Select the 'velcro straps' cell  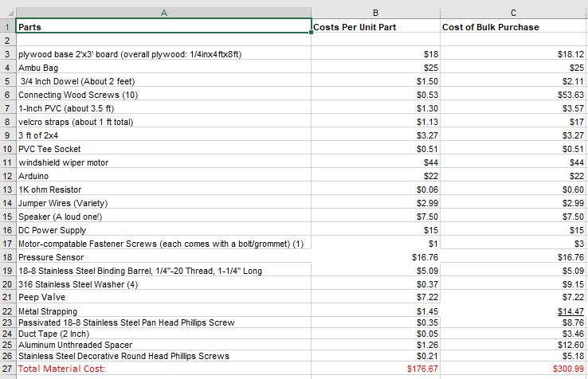(163, 122)
